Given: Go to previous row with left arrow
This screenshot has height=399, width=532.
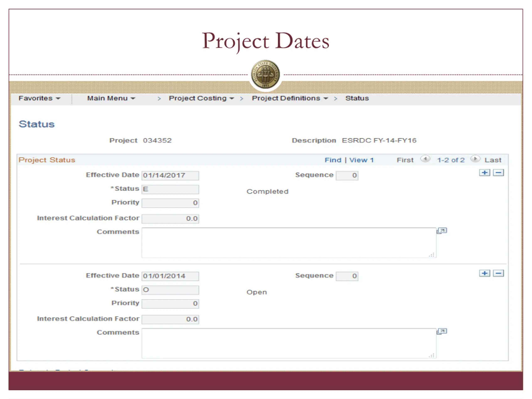Looking at the screenshot, I should [425, 159].
